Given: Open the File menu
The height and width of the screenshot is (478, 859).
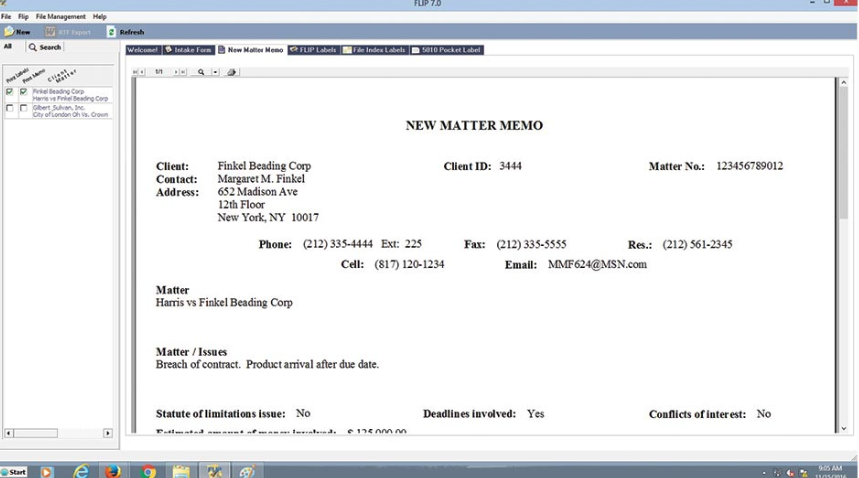Looking at the screenshot, I should [6, 16].
